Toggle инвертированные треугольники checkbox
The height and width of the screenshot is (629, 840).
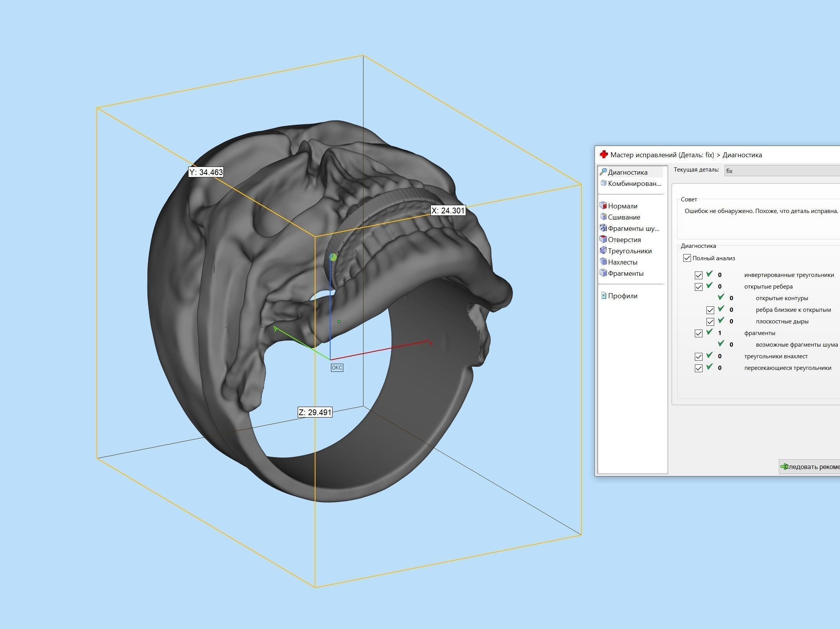(x=699, y=275)
